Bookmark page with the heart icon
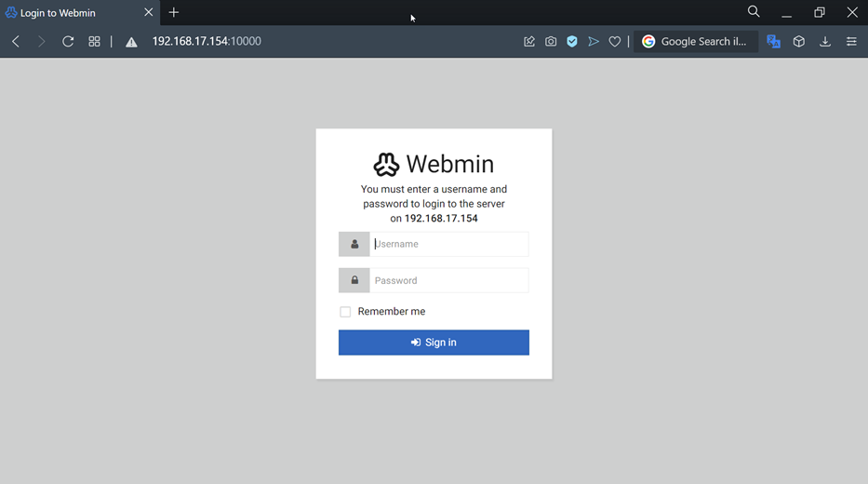 coord(615,42)
